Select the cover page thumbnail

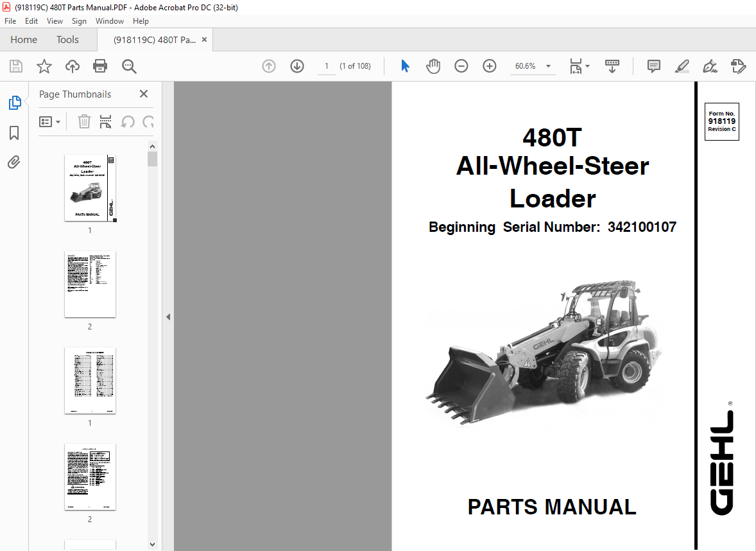pos(90,188)
